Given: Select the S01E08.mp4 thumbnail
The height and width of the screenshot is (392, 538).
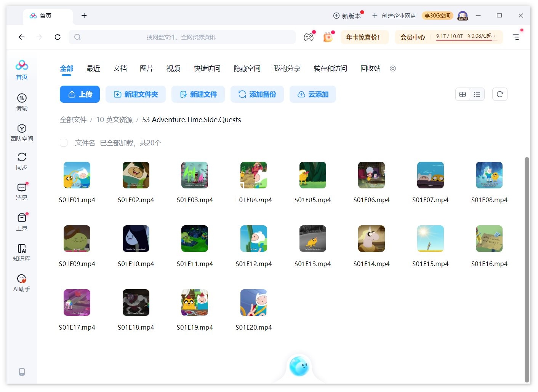Looking at the screenshot, I should pos(489,175).
